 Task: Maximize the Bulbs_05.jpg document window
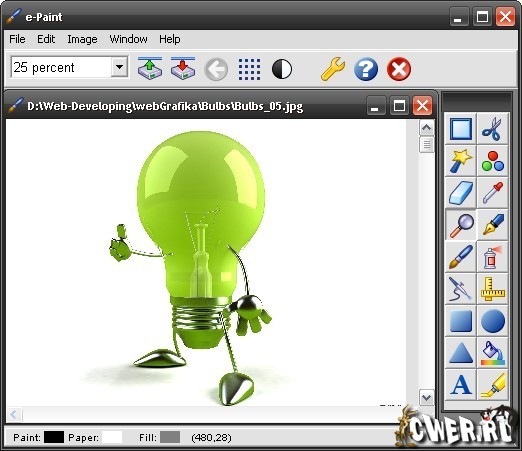399,106
